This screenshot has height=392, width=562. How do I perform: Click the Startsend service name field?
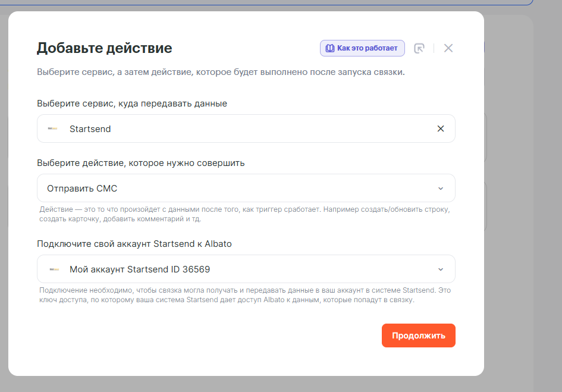pyautogui.click(x=238, y=128)
